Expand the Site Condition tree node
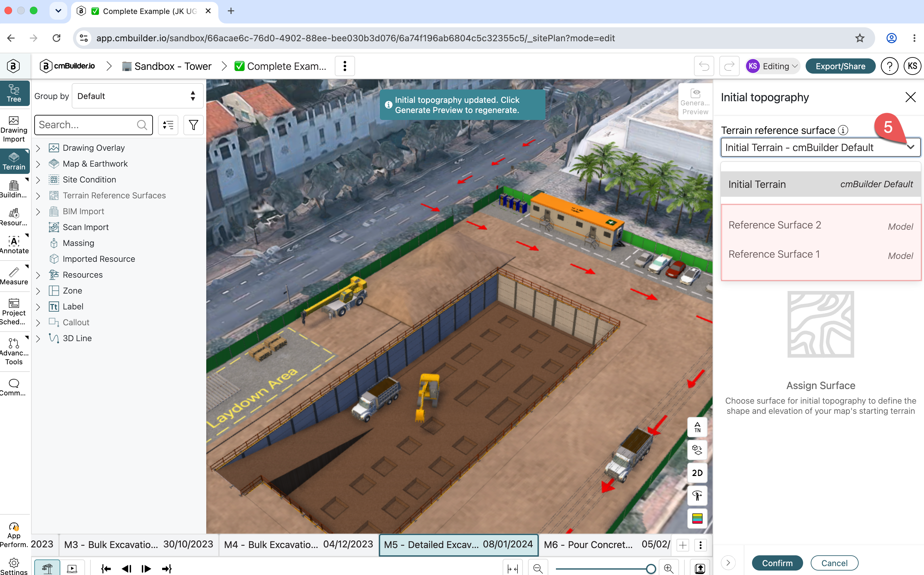The height and width of the screenshot is (575, 924). pos(38,180)
